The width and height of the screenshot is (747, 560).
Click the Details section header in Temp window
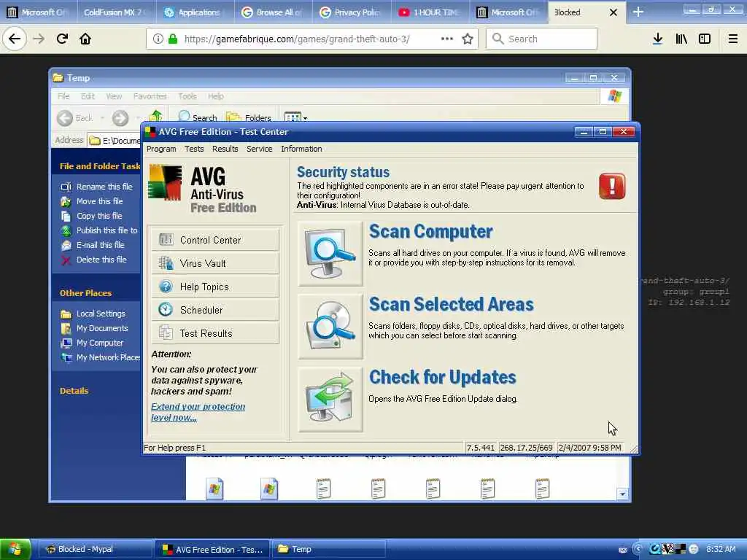coord(74,391)
